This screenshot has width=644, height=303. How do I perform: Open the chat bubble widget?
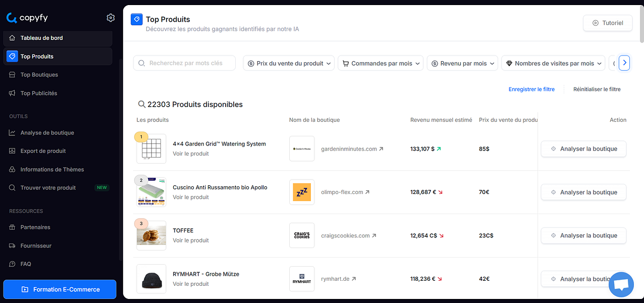click(621, 284)
